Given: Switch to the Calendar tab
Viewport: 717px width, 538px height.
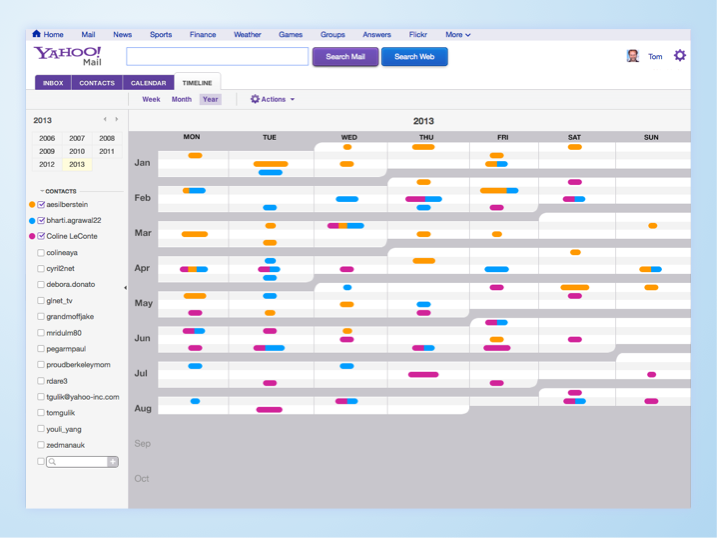Looking at the screenshot, I should pos(148,83).
